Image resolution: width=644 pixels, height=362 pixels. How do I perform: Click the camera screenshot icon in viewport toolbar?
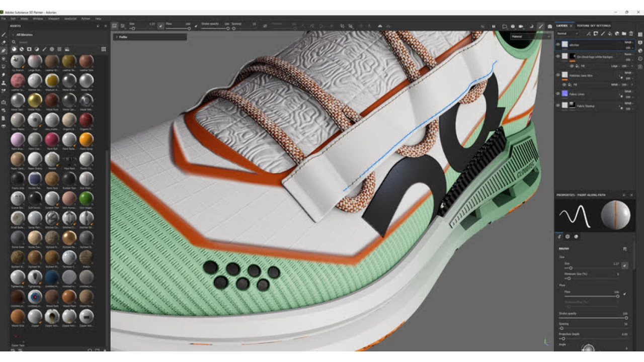(x=549, y=26)
